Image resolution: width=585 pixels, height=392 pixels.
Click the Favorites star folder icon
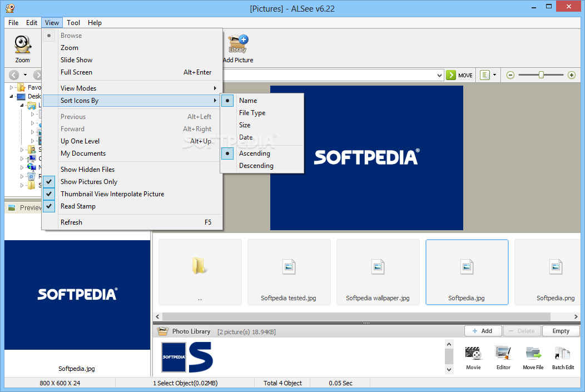[x=22, y=87]
